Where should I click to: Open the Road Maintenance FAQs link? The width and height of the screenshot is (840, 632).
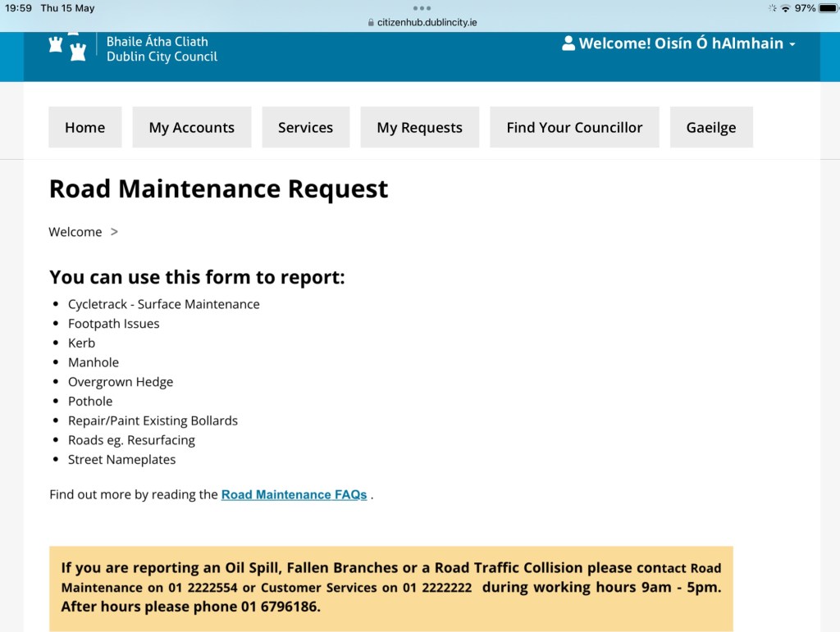click(294, 494)
